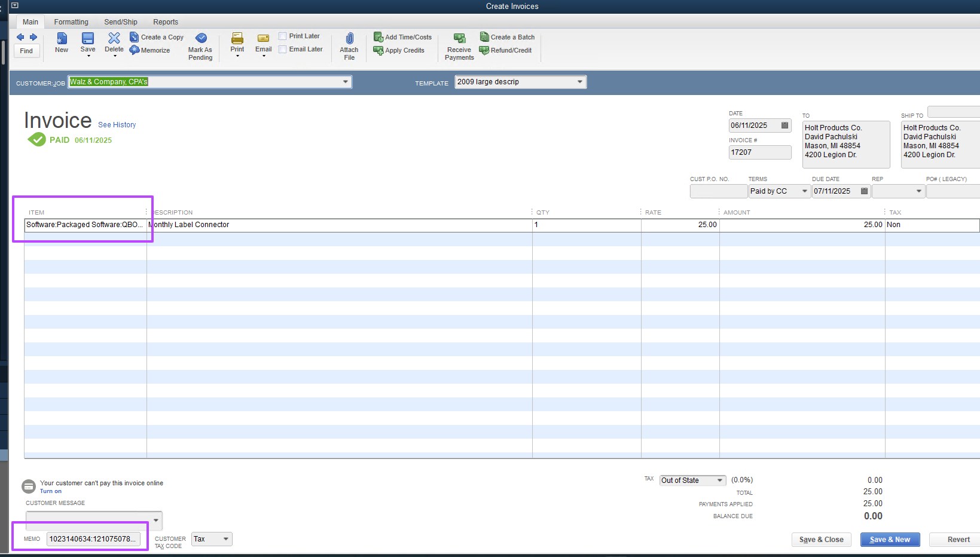Viewport: 980px width, 557px height.
Task: Enable the Email Later checkbox
Action: tap(283, 50)
